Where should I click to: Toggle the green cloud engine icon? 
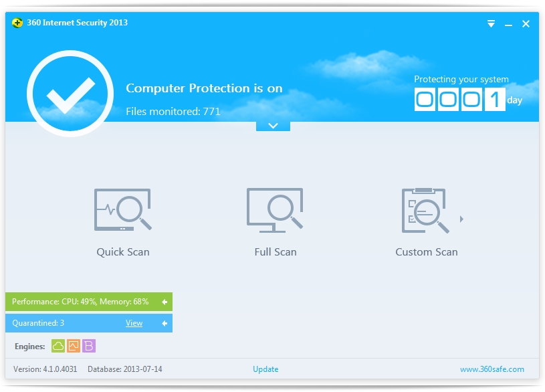[58, 346]
